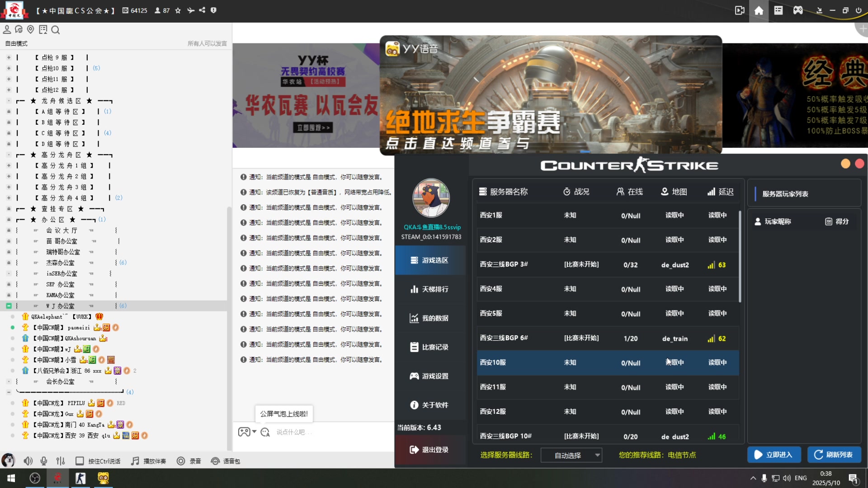Show hidden system tray icons chevron
This screenshot has height=488, width=868.
753,478
